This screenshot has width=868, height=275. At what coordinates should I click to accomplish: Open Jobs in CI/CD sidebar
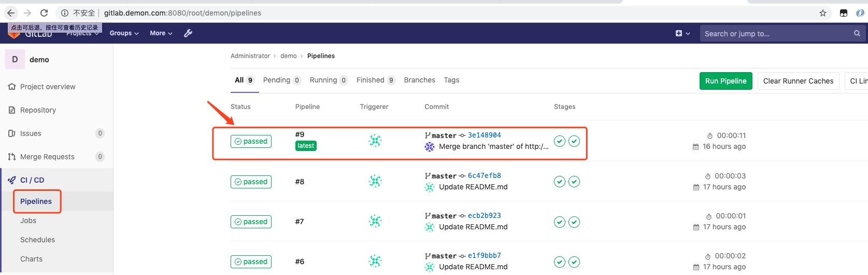(x=29, y=221)
